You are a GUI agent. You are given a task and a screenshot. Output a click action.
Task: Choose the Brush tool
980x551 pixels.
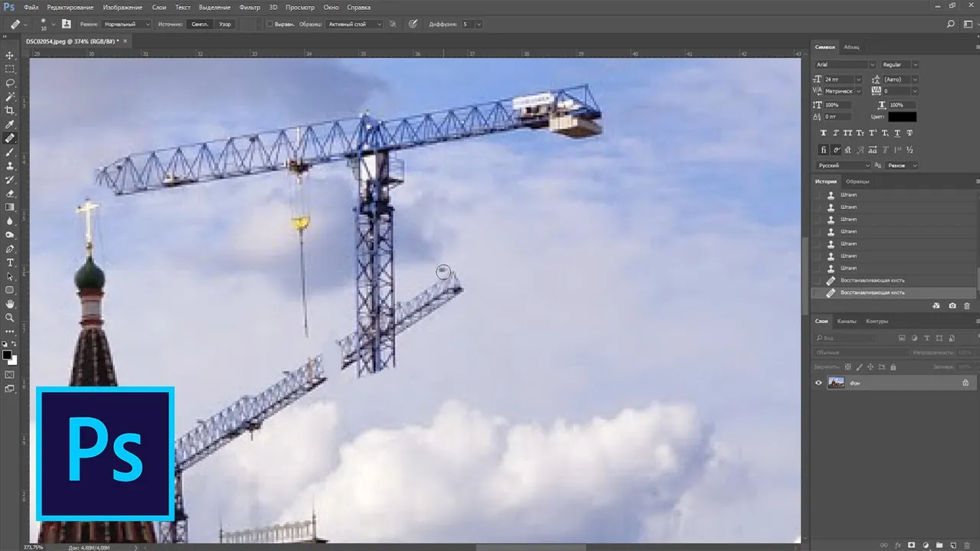point(10,152)
